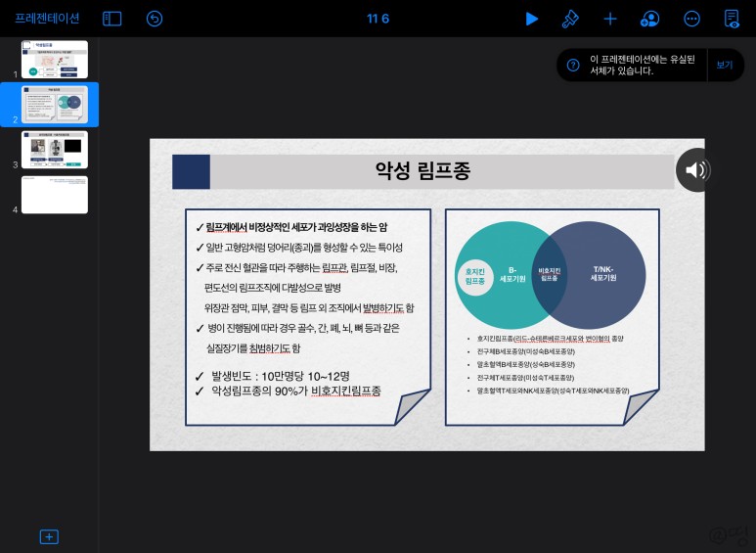Viewport: 756px width, 553px height.
Task: Play the slideshow
Action: click(x=531, y=19)
